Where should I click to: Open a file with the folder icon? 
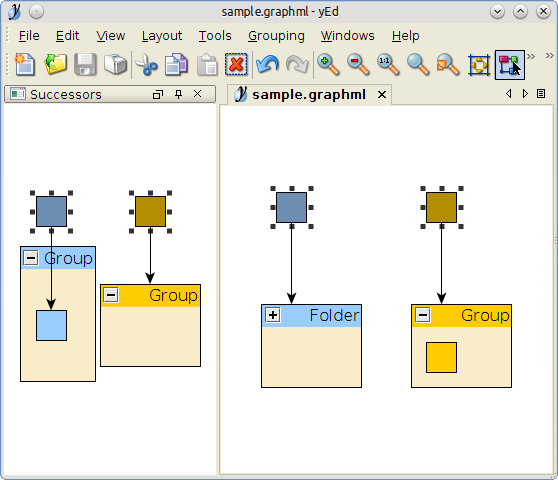[x=56, y=64]
